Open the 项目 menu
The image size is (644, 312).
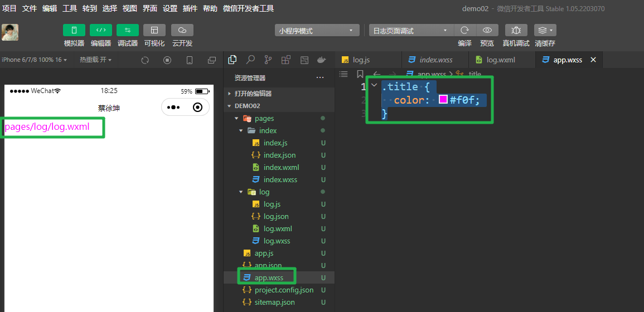9,8
